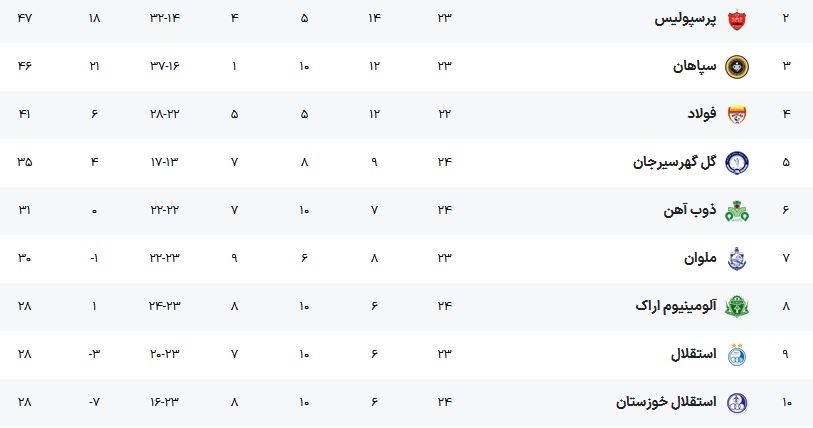
Task: Click the فولاد team name
Action: (702, 114)
